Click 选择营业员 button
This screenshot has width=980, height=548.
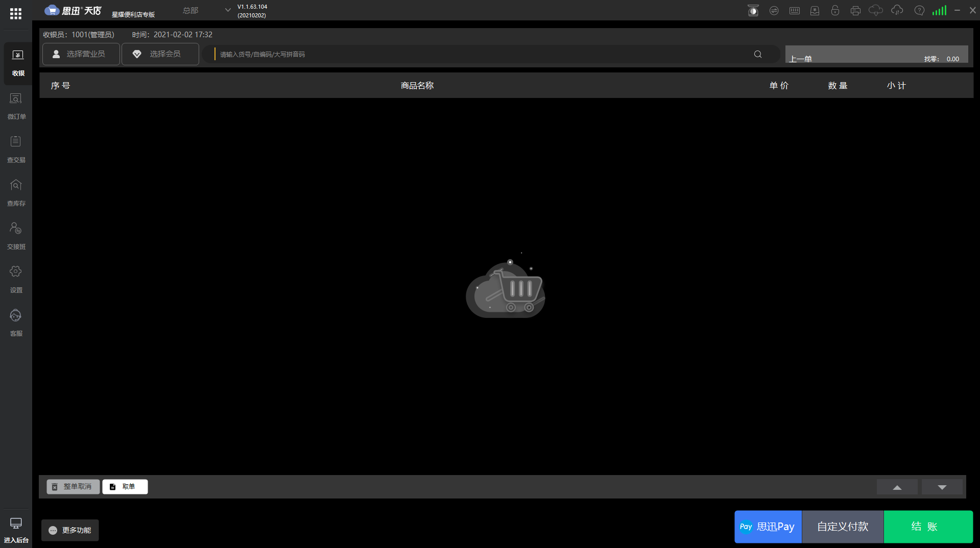81,54
